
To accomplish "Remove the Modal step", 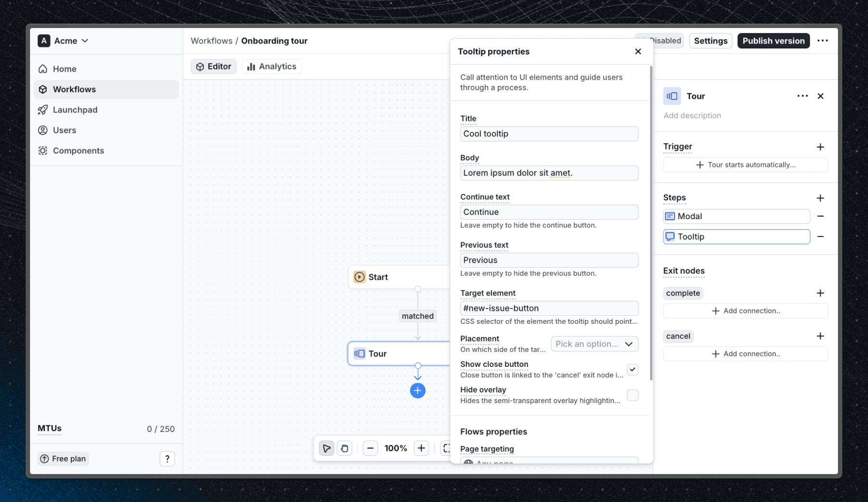I will click(820, 216).
